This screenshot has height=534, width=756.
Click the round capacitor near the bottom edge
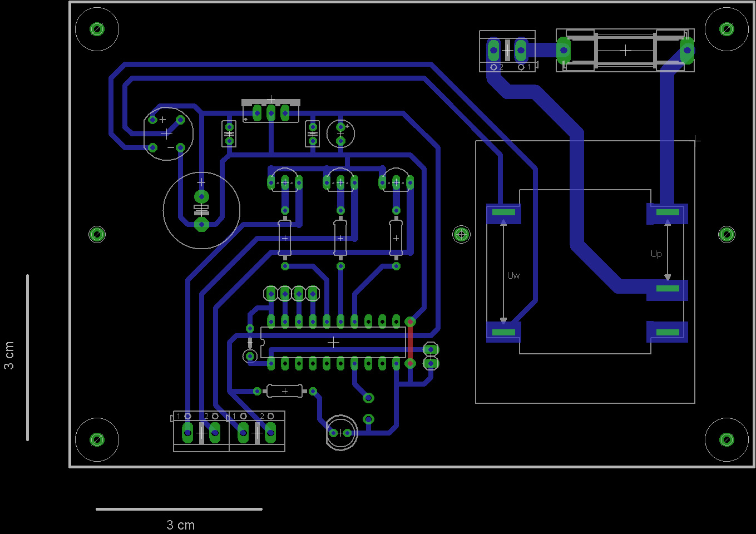click(341, 432)
